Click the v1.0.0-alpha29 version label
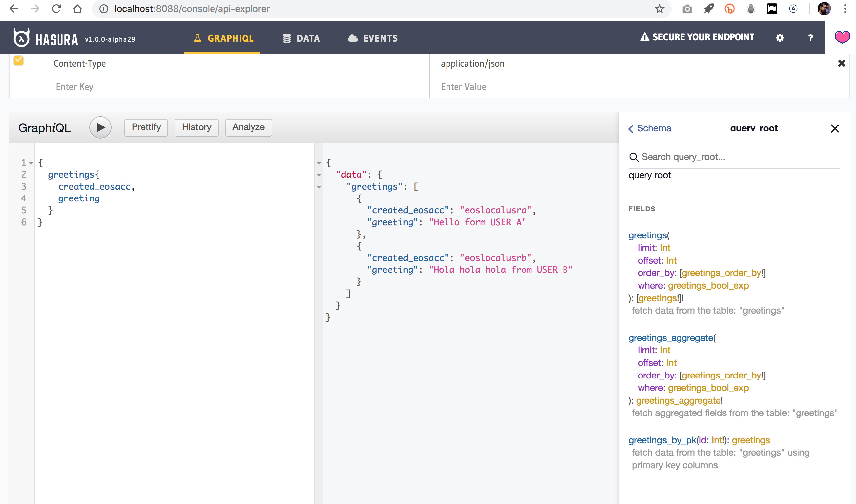This screenshot has width=856, height=504. (110, 39)
